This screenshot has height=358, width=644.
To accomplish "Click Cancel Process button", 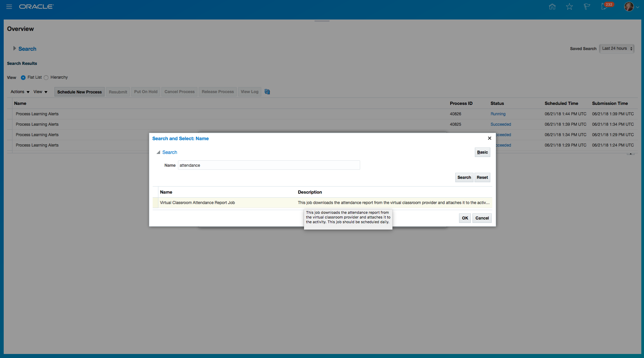I will [x=180, y=92].
